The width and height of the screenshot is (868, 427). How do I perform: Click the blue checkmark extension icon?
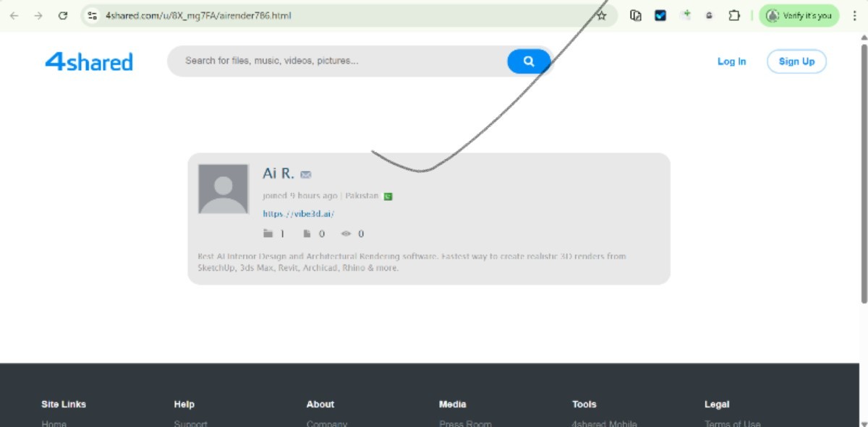click(x=660, y=15)
